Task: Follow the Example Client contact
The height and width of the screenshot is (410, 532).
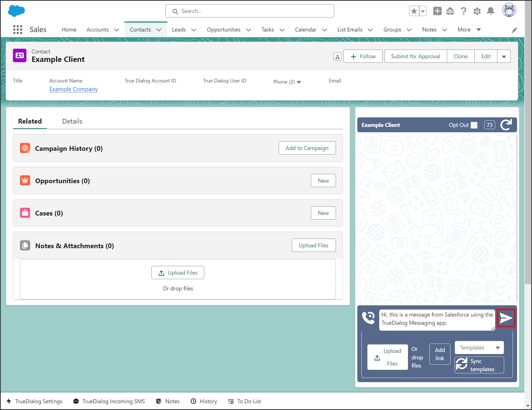Action: [x=363, y=56]
